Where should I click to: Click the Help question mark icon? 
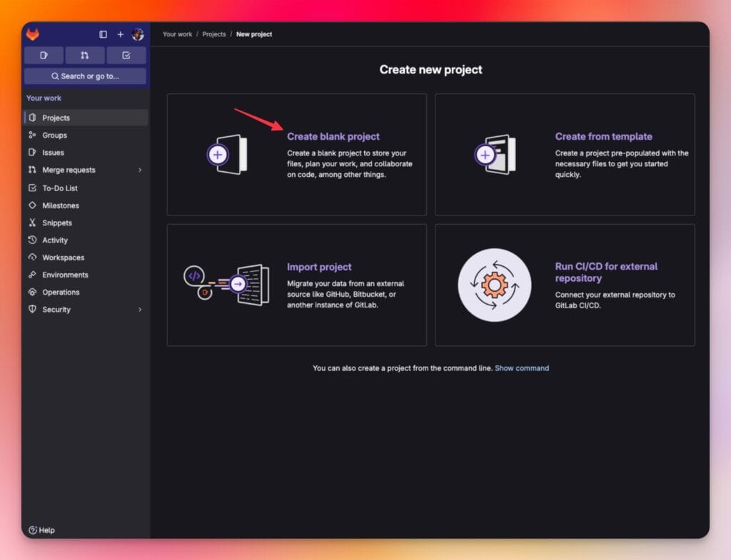pyautogui.click(x=33, y=530)
